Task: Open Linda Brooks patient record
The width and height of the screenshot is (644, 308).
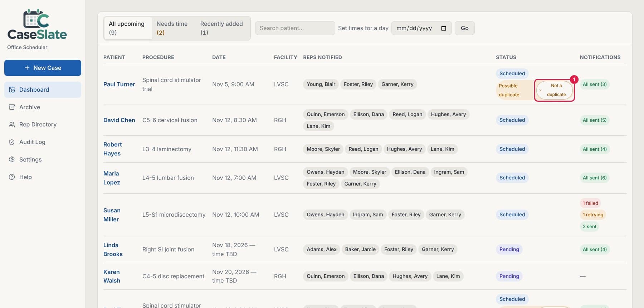Action: (x=113, y=250)
